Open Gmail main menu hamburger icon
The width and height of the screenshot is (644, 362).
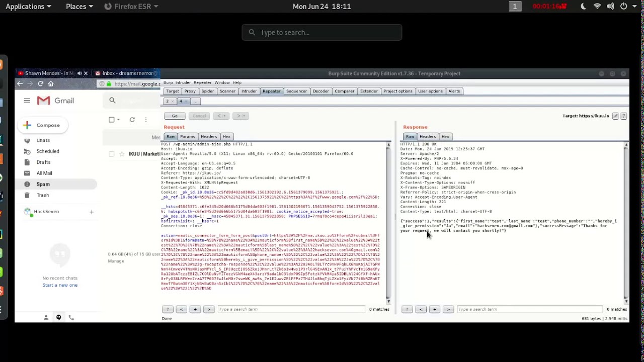(x=27, y=101)
